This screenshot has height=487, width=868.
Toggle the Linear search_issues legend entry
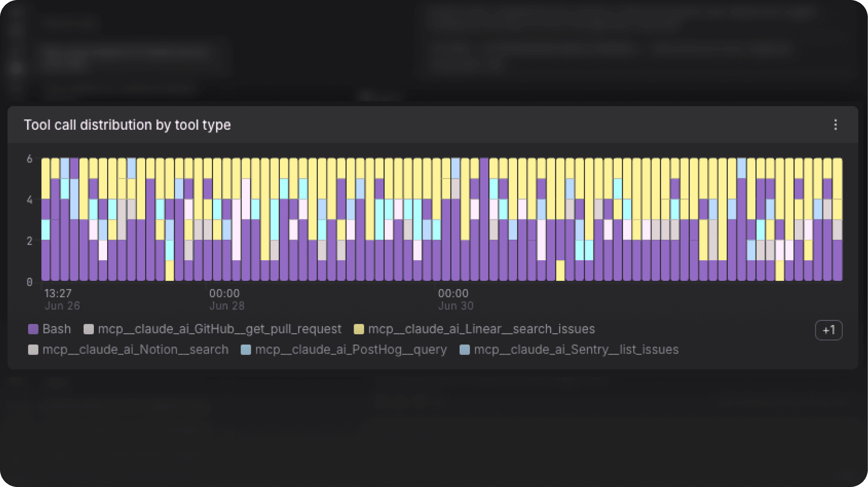click(474, 329)
